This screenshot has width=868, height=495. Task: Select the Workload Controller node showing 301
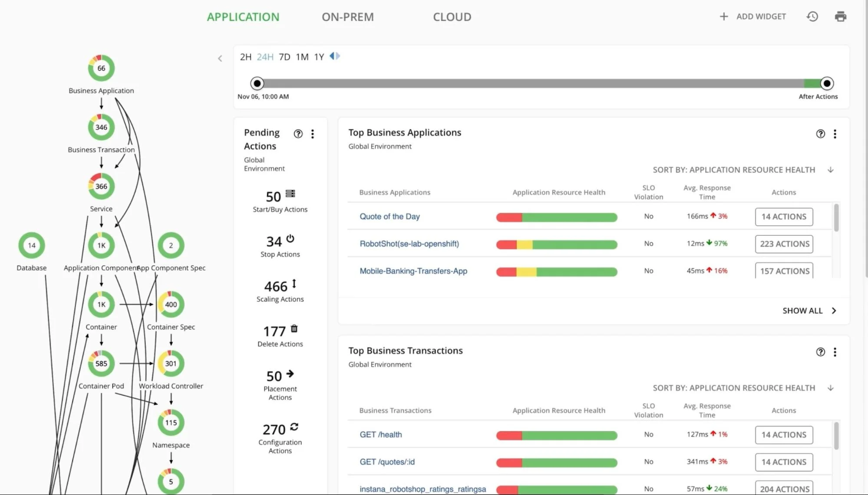pyautogui.click(x=171, y=363)
